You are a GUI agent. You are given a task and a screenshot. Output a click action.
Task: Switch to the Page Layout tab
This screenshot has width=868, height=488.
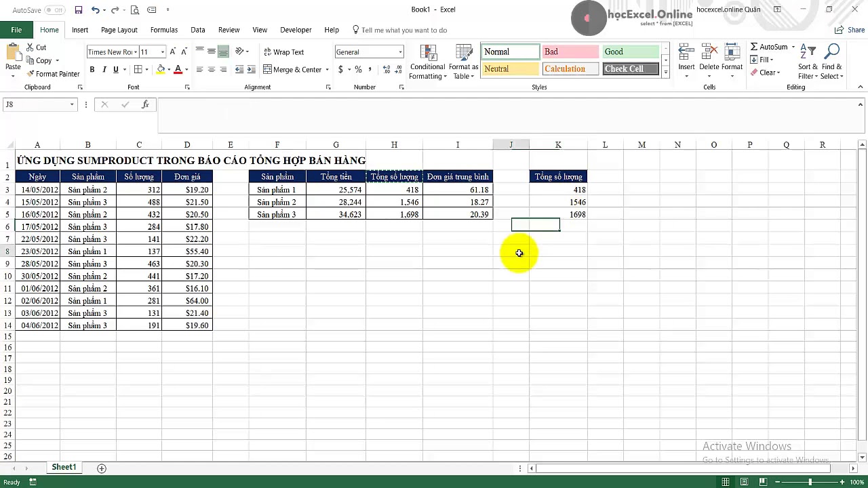tap(119, 30)
